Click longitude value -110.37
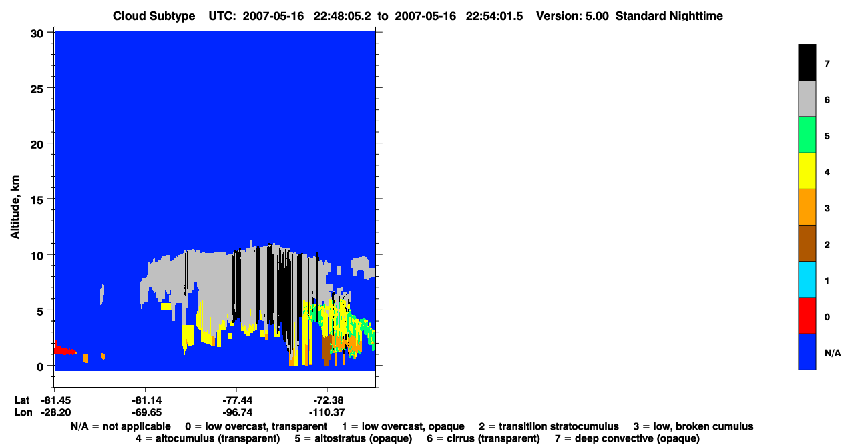 [x=327, y=412]
